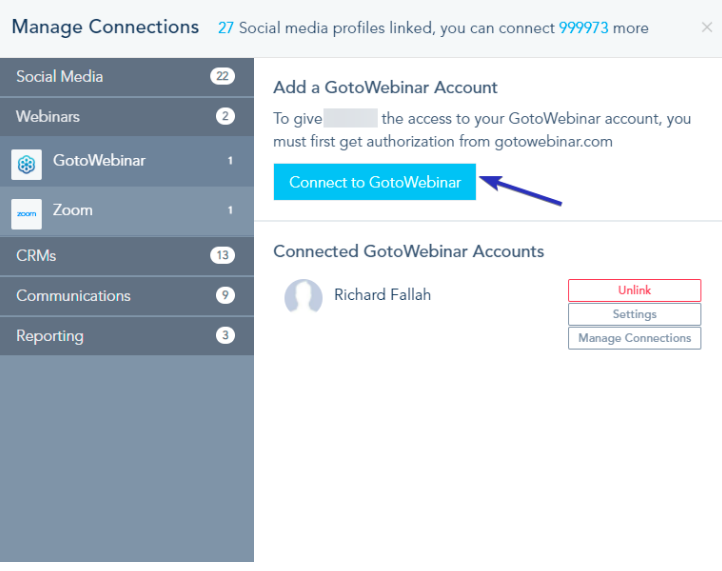The height and width of the screenshot is (571, 722).
Task: Click the Social Media count badge 22
Action: [x=223, y=76]
